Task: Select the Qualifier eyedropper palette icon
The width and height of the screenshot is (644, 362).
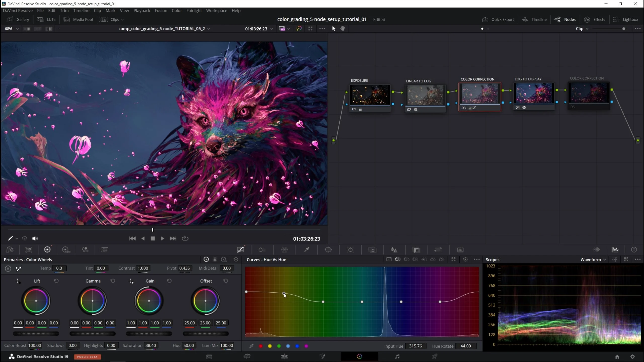Action: pyautogui.click(x=306, y=250)
